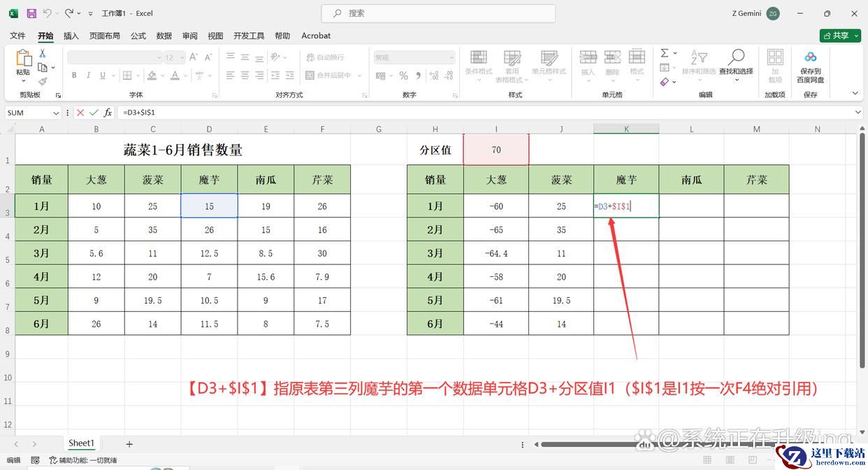Screen dimensions: 868x470
Task: Click the Paste clipboard icon
Action: coord(23,59)
